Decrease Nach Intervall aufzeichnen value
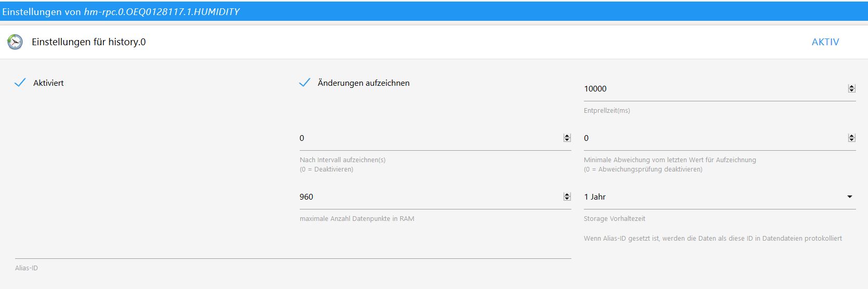The height and width of the screenshot is (289, 868). (567, 140)
